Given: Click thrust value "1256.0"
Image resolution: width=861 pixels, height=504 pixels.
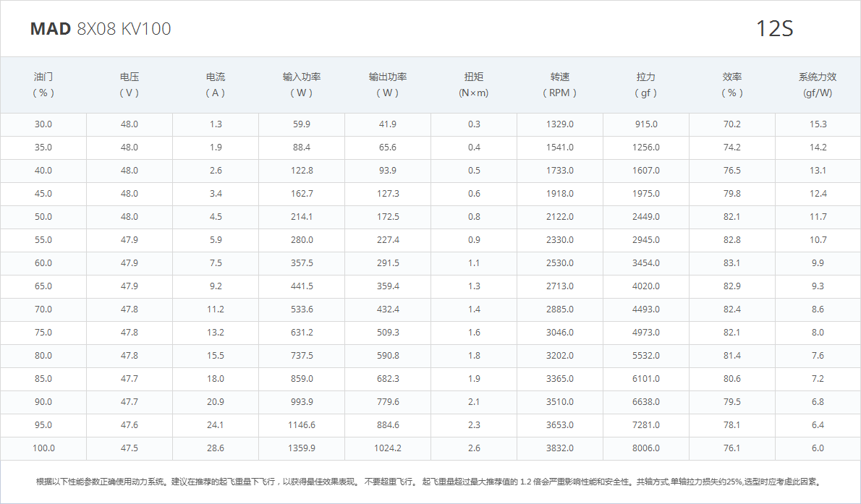Looking at the screenshot, I should pos(646,147).
